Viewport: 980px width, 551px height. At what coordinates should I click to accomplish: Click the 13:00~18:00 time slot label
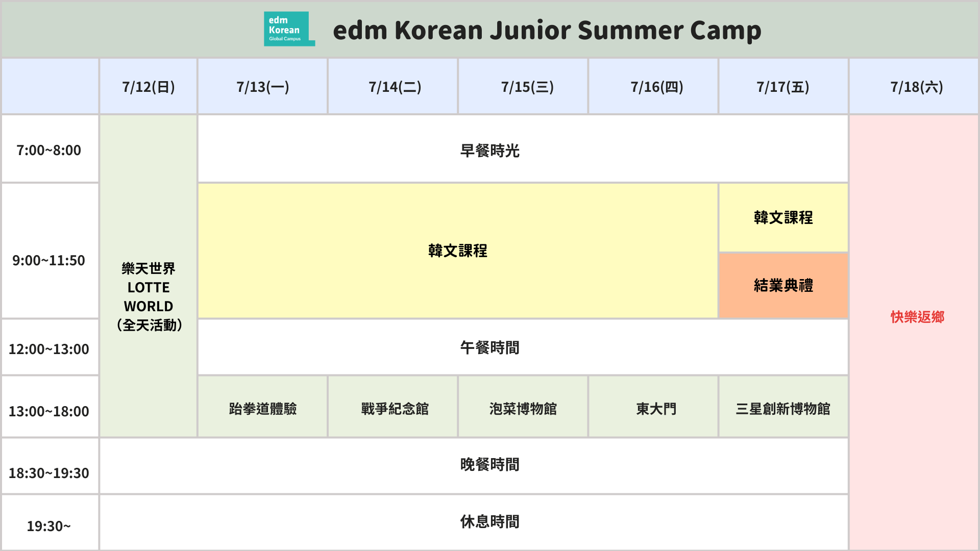[x=49, y=411]
